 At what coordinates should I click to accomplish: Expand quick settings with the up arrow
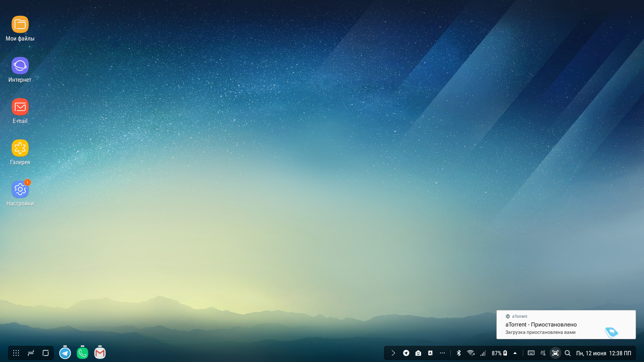515,353
